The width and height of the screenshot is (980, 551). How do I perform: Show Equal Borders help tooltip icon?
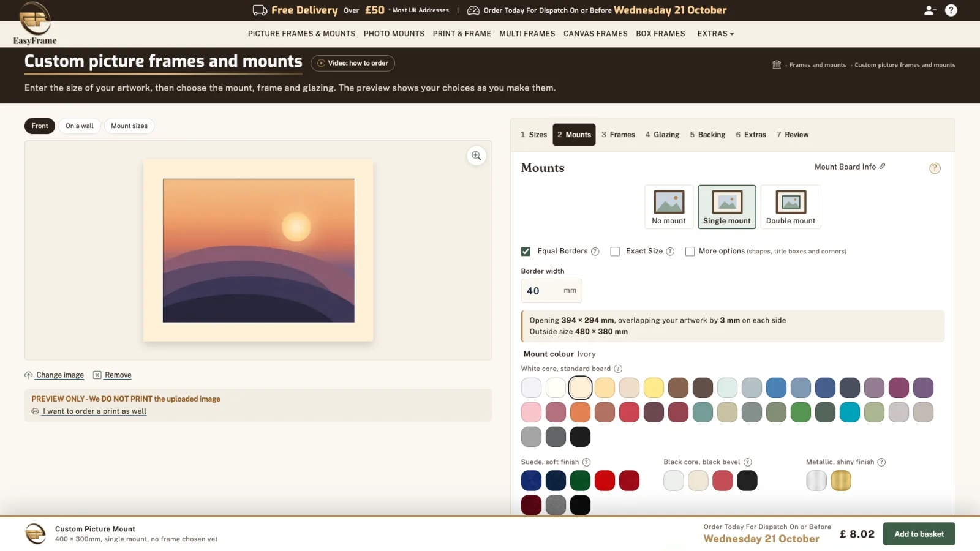pyautogui.click(x=595, y=252)
